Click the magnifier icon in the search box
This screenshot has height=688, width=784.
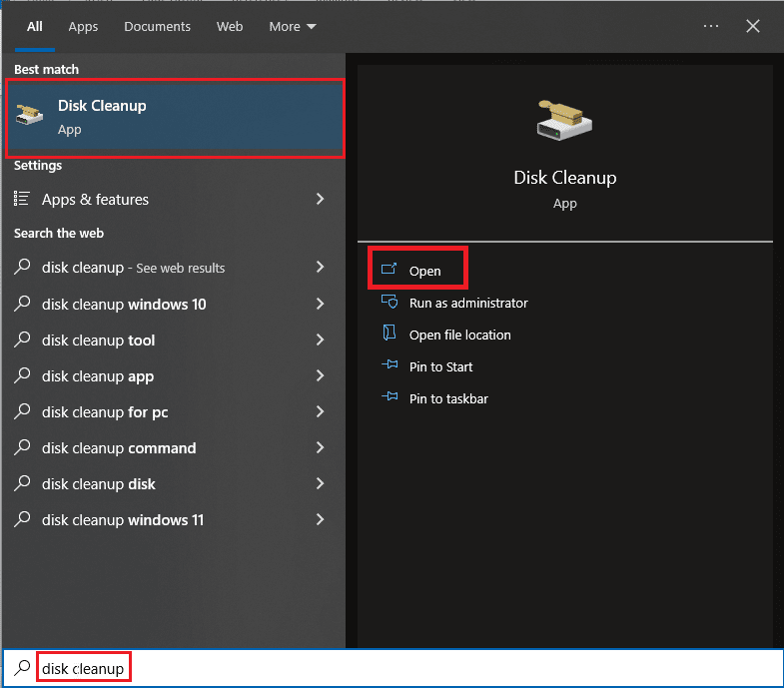point(22,667)
